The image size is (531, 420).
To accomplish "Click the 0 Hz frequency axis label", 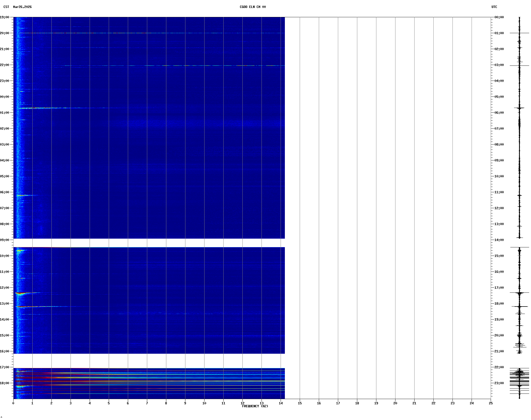I will (x=13, y=403).
